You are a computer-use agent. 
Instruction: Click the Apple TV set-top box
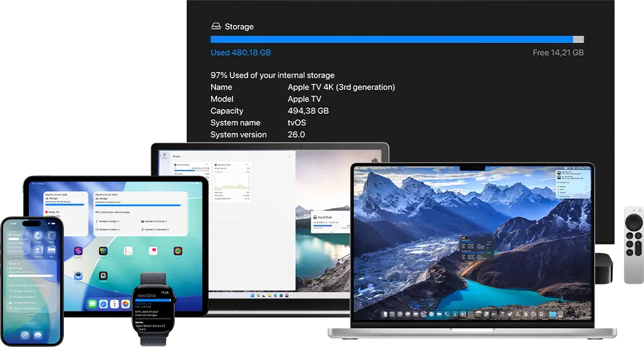pos(603,268)
